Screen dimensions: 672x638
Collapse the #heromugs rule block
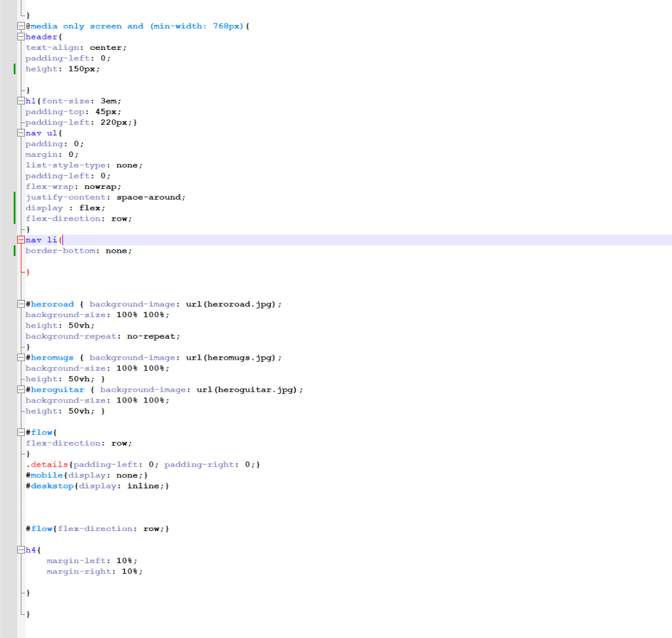coord(20,357)
